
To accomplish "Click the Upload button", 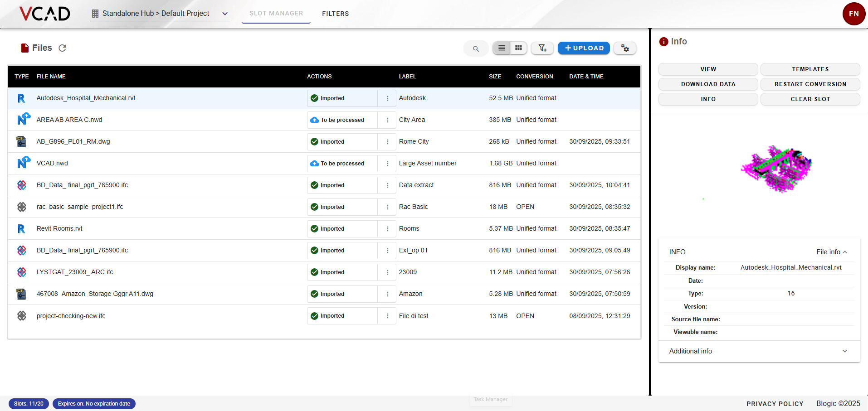I will [584, 48].
